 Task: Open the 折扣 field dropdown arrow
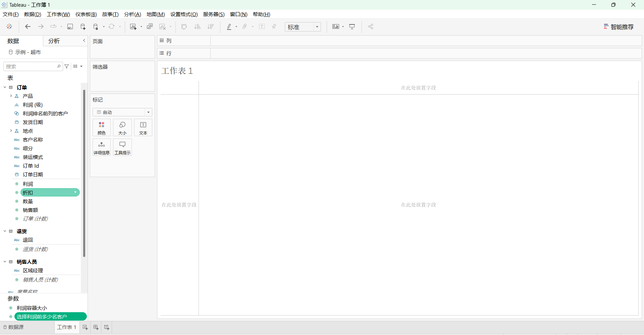pyautogui.click(x=75, y=192)
